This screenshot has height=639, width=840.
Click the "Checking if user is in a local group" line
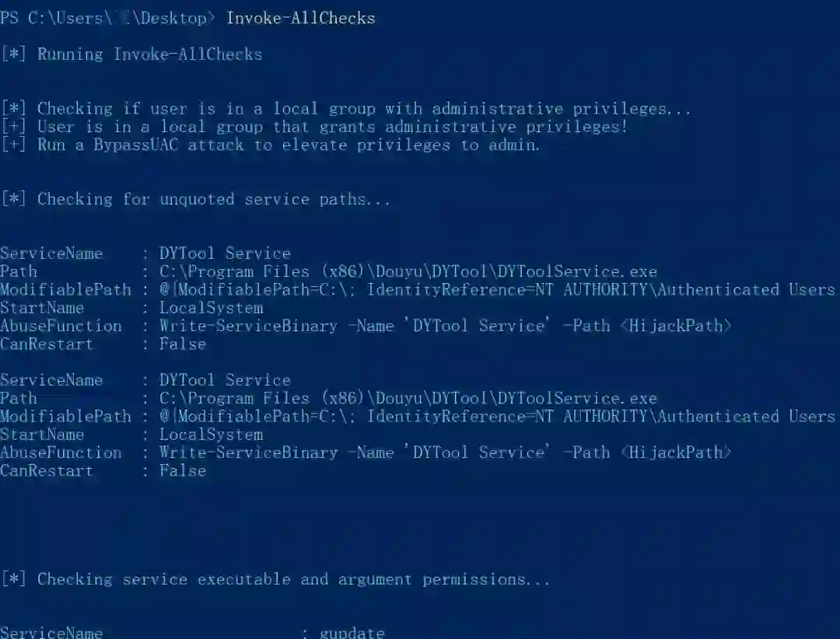[345, 109]
